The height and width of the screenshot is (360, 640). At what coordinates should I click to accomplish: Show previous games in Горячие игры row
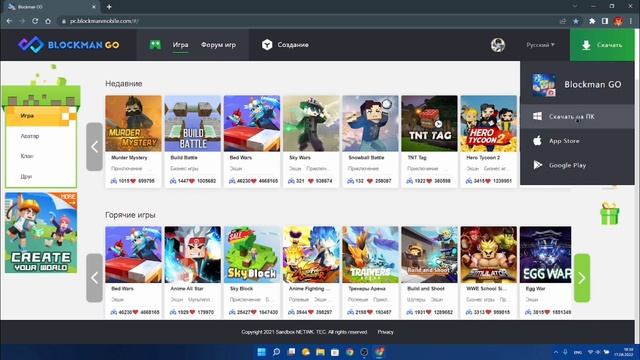[94, 278]
